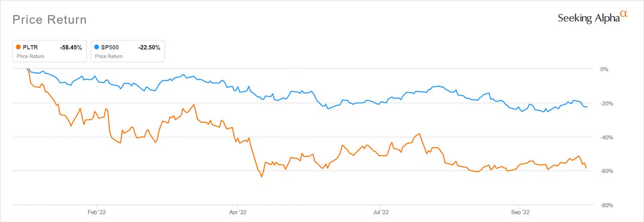The height and width of the screenshot is (222, 644).
Task: Click the Feb '22 axis label
Action: (x=96, y=212)
